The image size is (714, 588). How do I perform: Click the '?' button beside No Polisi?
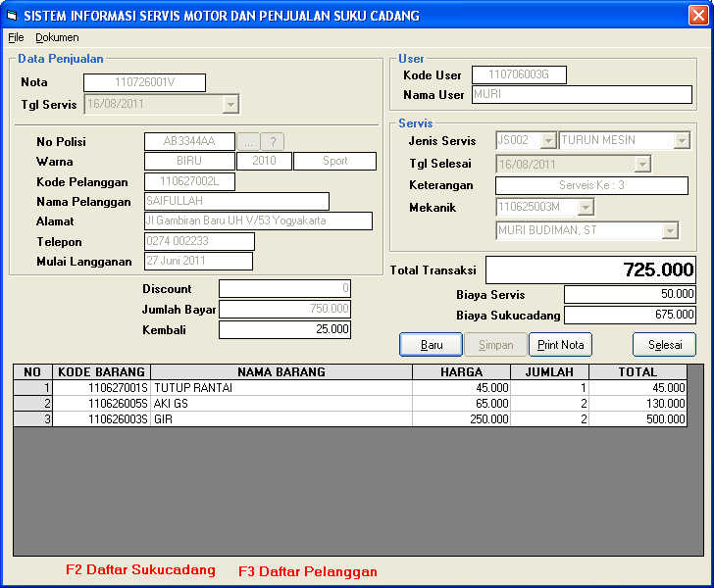[x=273, y=141]
